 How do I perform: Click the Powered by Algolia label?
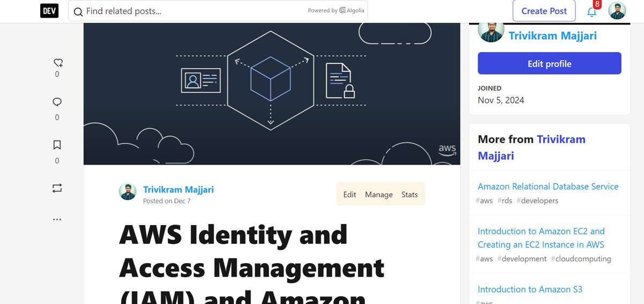pos(336,10)
